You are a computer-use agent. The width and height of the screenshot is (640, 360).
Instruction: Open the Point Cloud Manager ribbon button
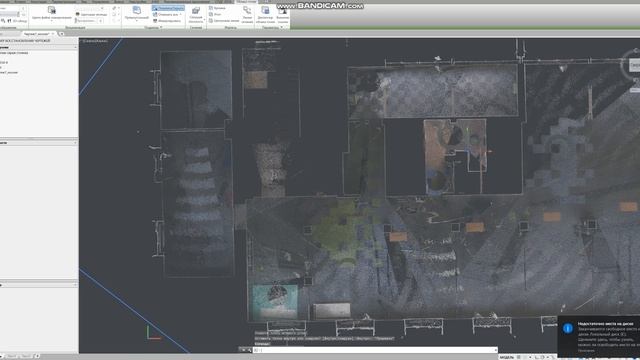[265, 14]
